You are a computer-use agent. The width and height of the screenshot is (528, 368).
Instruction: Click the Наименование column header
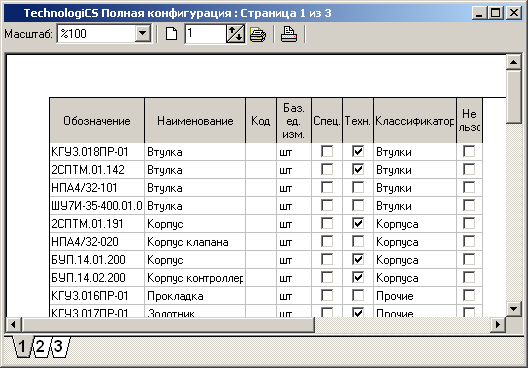195,121
